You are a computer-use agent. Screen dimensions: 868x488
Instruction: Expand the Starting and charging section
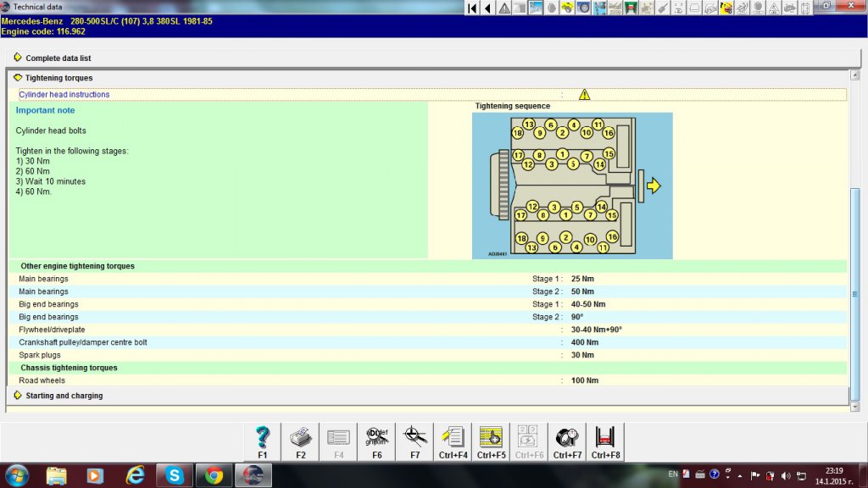[x=64, y=396]
